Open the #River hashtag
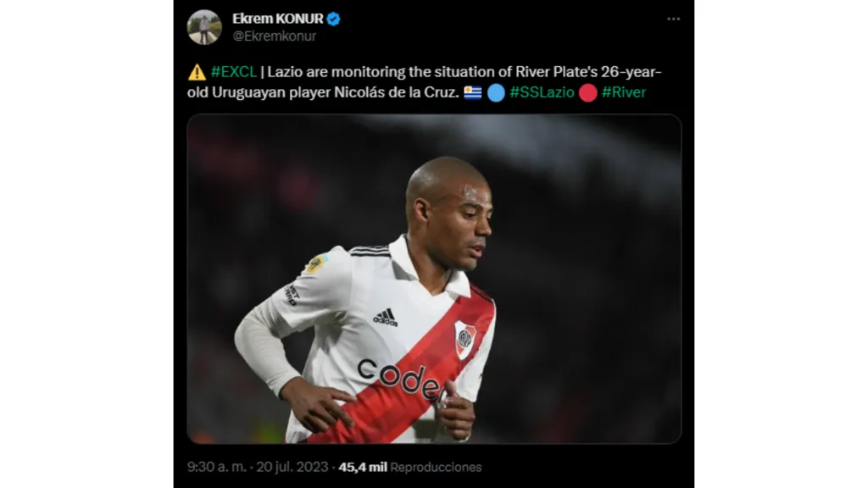This screenshot has height=488, width=868. pyautogui.click(x=623, y=92)
